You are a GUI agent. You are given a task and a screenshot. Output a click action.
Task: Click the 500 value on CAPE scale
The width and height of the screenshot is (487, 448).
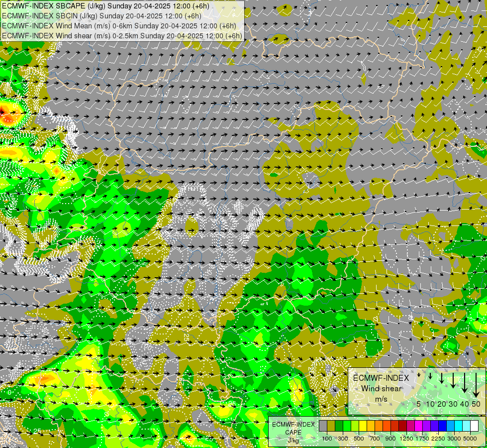coord(359,439)
